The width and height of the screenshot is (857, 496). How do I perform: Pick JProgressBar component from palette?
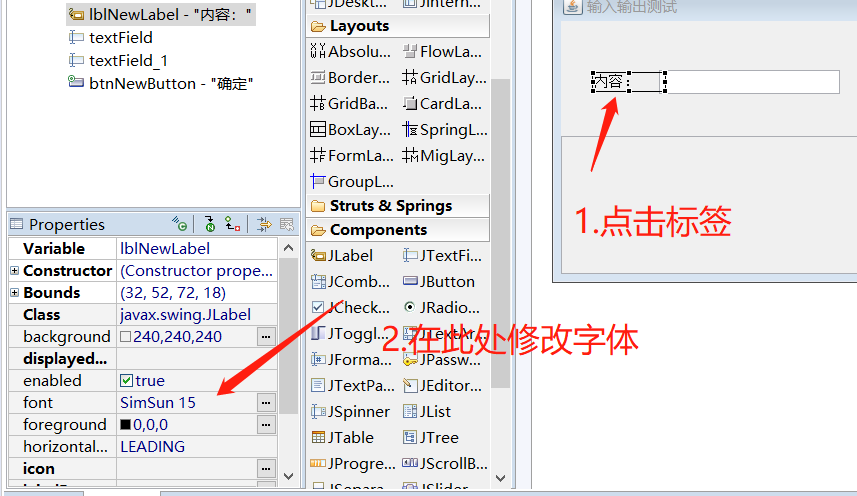click(x=353, y=463)
